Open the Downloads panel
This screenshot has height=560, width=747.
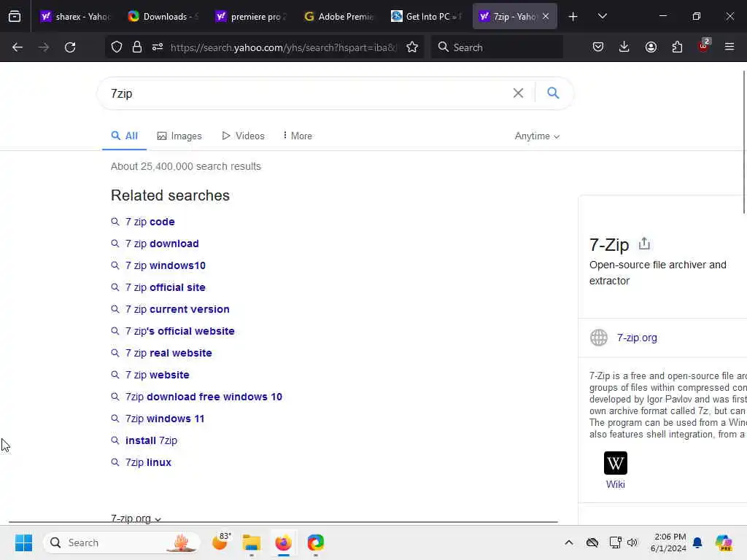pos(624,47)
